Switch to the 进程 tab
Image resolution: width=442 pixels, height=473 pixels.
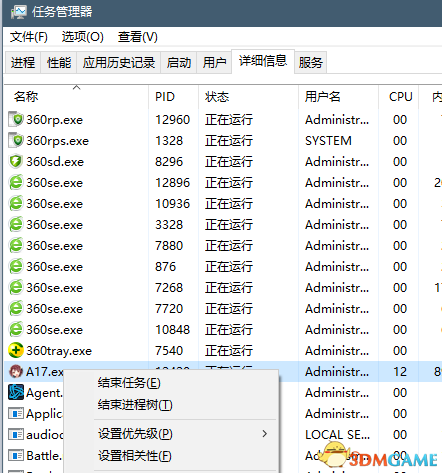pos(23,62)
